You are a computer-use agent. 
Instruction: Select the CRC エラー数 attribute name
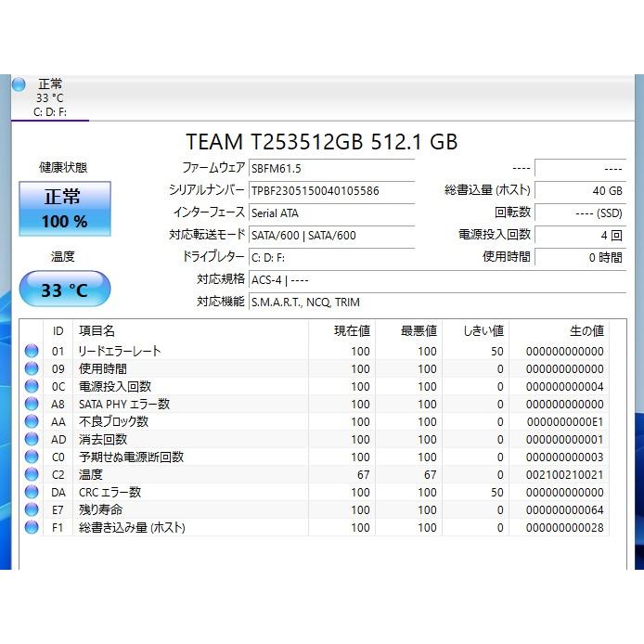109,492
